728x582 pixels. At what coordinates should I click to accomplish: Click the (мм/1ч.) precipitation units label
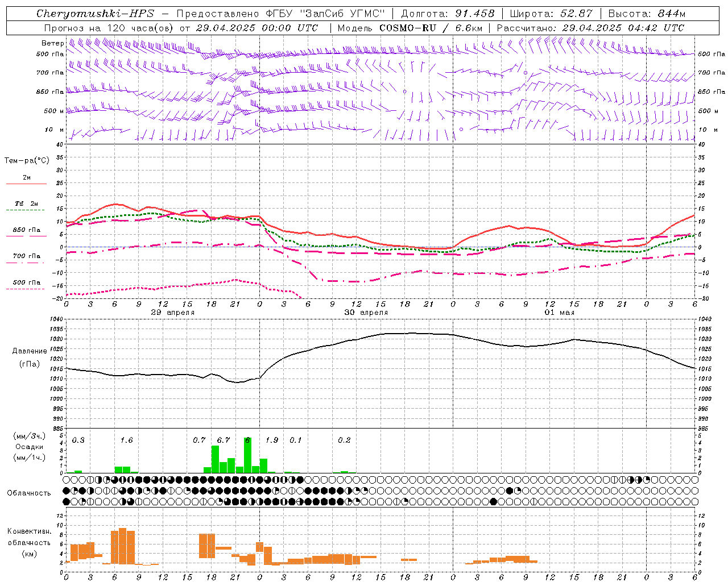[x=30, y=458]
